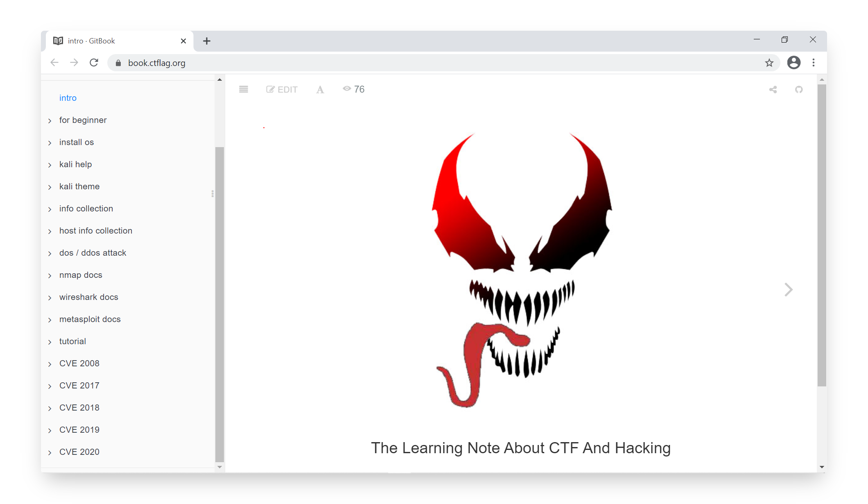Open a new browser tab
This screenshot has width=868, height=504.
pos(207,41)
